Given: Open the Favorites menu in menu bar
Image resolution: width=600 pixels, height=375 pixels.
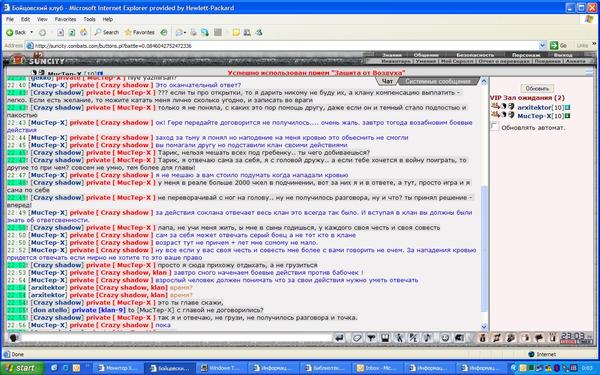Looking at the screenshot, I should coord(65,19).
